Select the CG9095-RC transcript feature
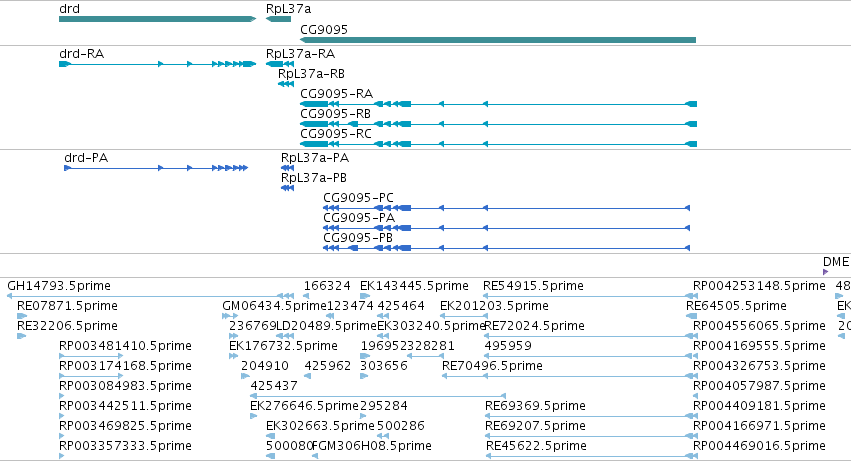 pos(498,144)
